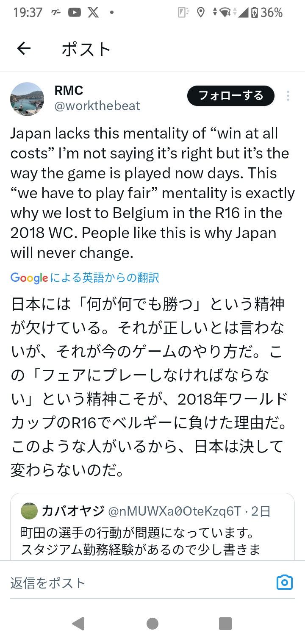Tap the X notification icon in status bar
Image resolution: width=305 pixels, height=644 pixels.
coord(93,13)
